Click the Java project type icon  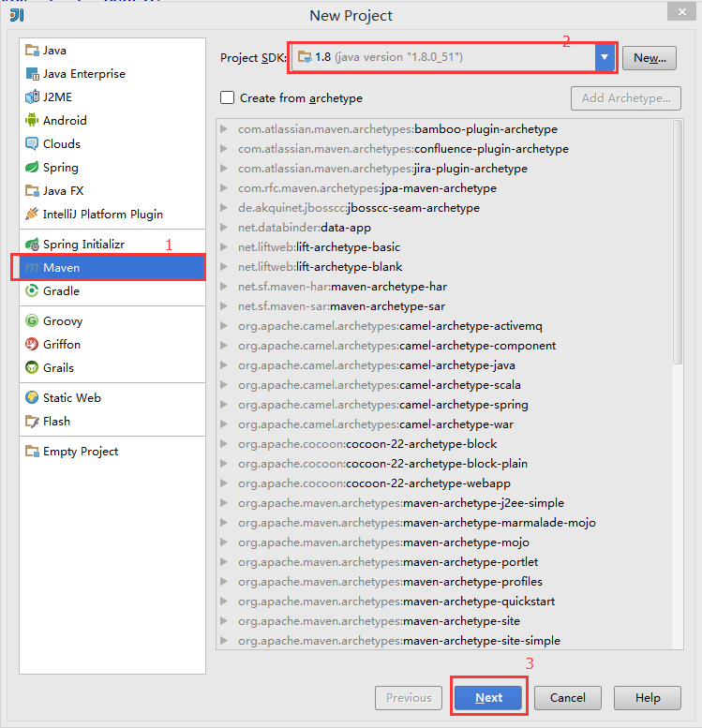32,51
